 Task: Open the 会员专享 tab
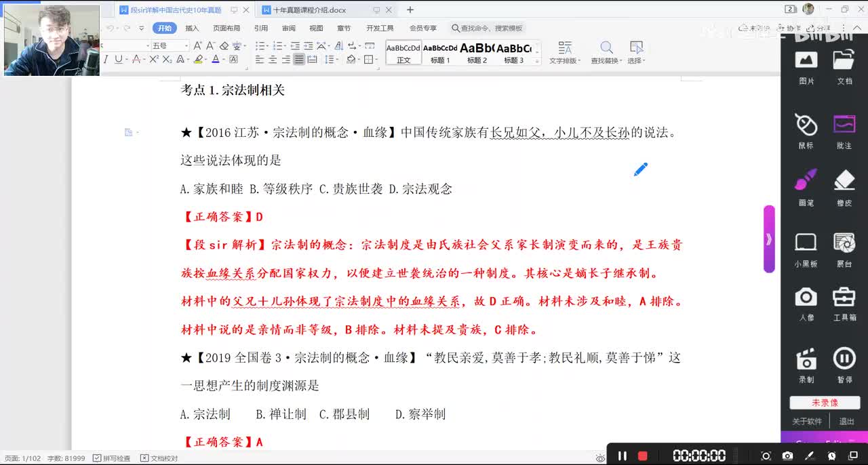click(x=423, y=28)
